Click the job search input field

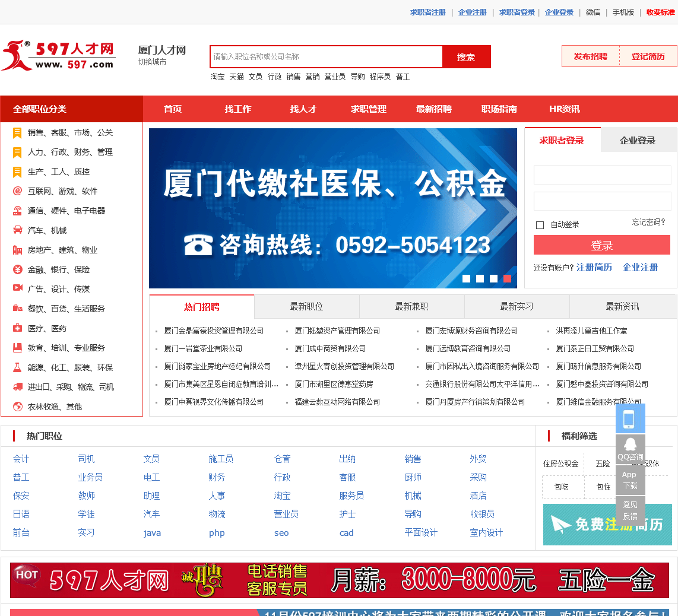point(327,56)
